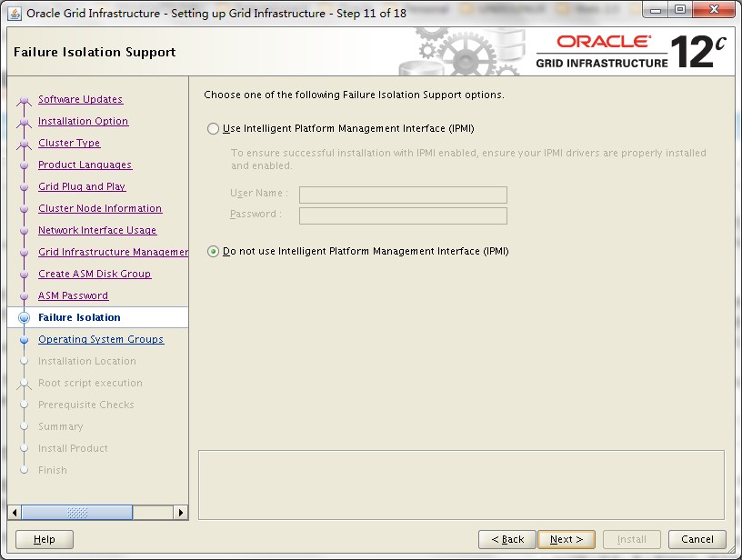Go to Create ASM Disk Group step
The width and height of the screenshot is (742, 560).
[95, 274]
